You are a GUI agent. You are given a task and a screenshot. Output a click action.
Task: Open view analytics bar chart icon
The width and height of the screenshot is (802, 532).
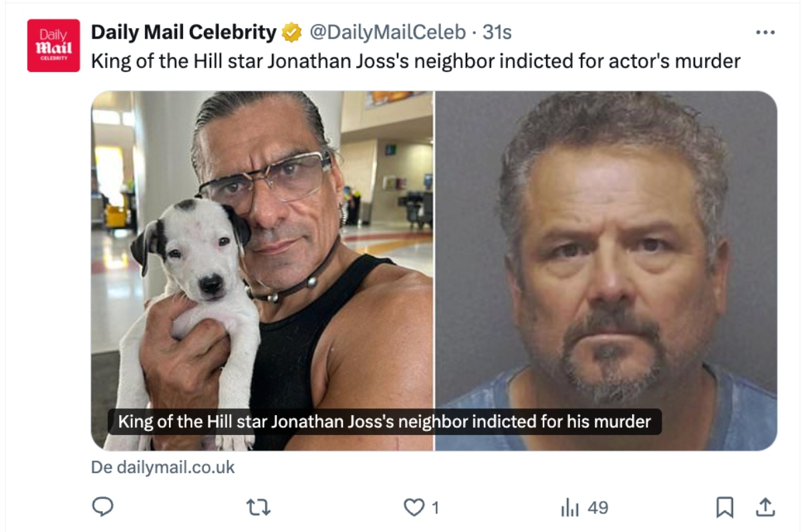[569, 508]
